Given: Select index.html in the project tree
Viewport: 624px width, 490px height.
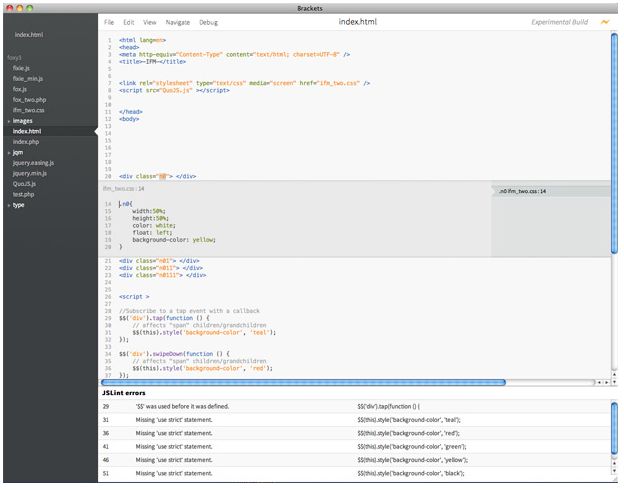Looking at the screenshot, I should [x=27, y=131].
